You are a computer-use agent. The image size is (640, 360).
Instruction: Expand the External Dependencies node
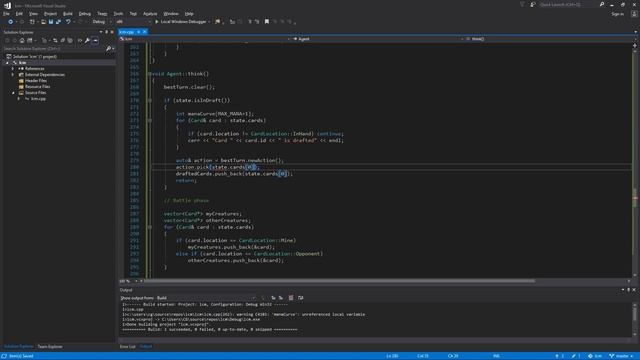[x=13, y=75]
